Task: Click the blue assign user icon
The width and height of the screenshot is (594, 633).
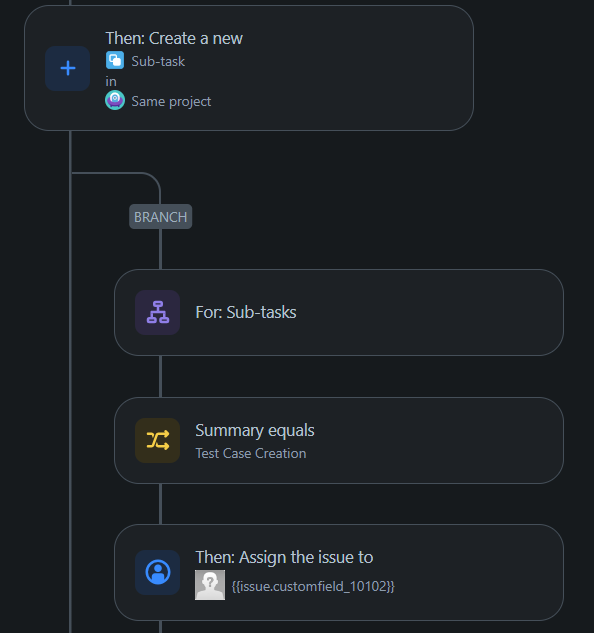Action: coord(157,572)
